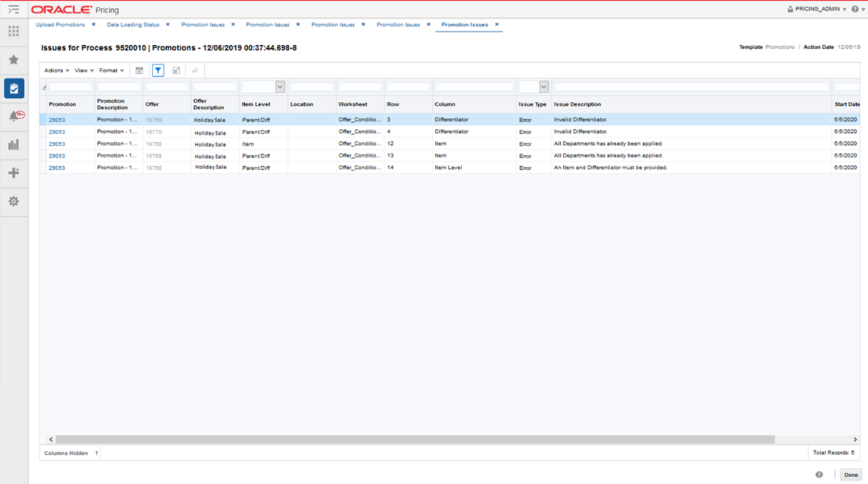Open promotion 29053 link in Row 12
The height and width of the screenshot is (484, 868).
click(x=57, y=144)
